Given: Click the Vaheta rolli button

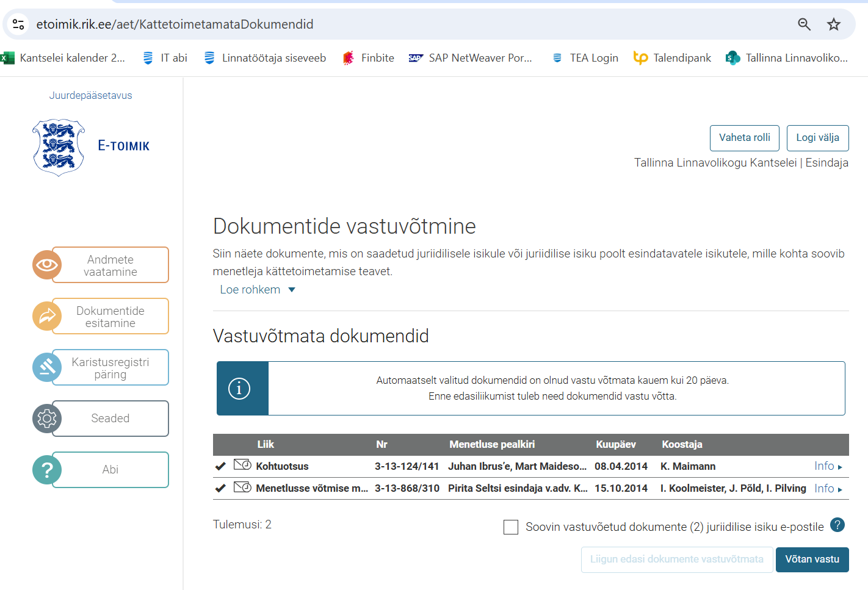Looking at the screenshot, I should point(744,138).
